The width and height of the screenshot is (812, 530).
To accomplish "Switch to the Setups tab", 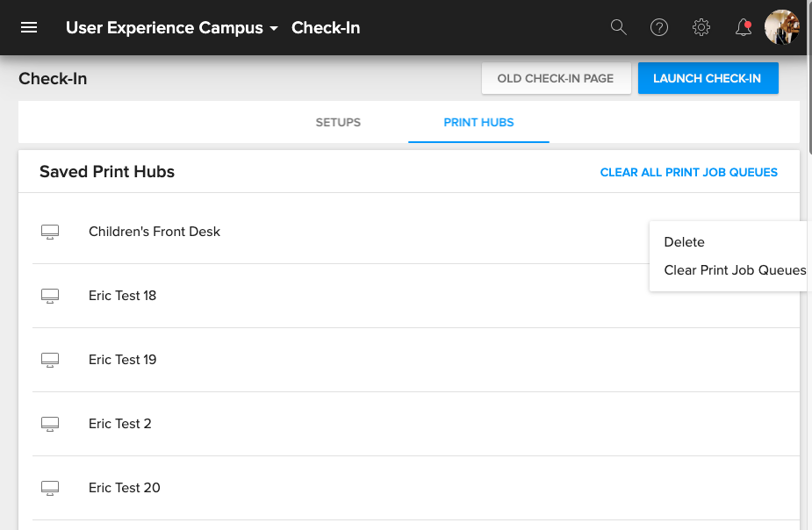I will click(338, 122).
